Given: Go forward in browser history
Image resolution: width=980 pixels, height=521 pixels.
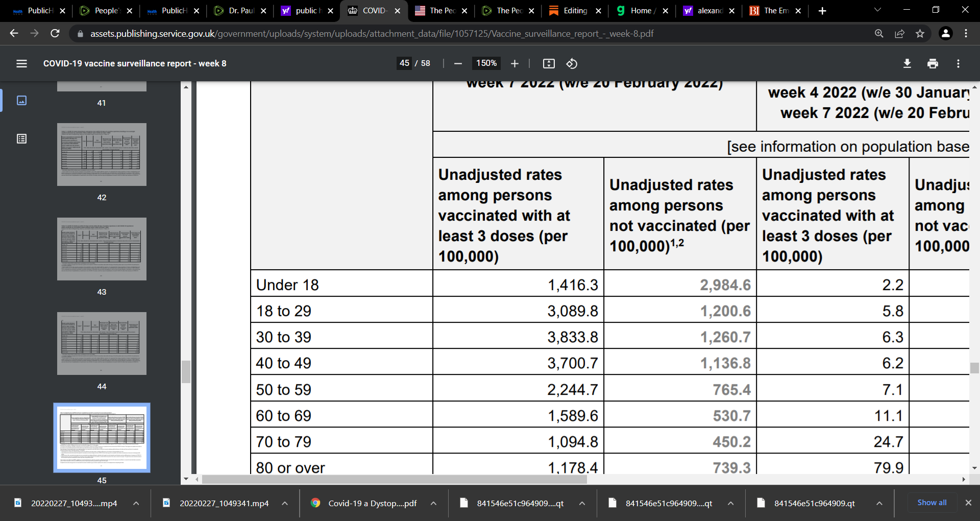Looking at the screenshot, I should tap(34, 33).
